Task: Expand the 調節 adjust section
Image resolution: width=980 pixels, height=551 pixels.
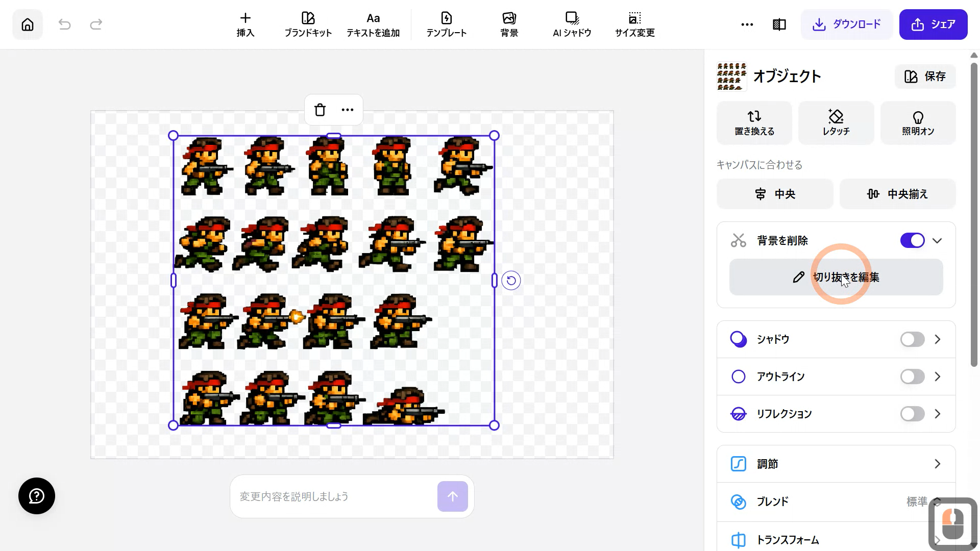Action: point(836,464)
